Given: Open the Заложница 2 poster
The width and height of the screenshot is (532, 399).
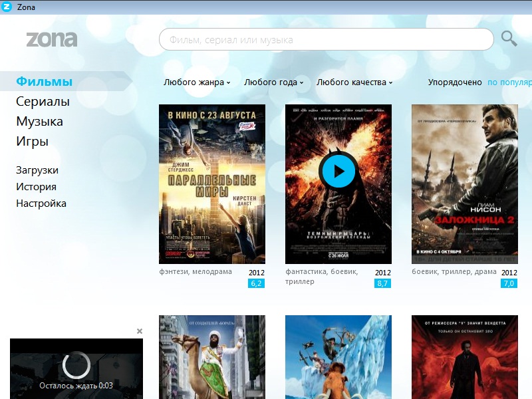Looking at the screenshot, I should pos(464,184).
